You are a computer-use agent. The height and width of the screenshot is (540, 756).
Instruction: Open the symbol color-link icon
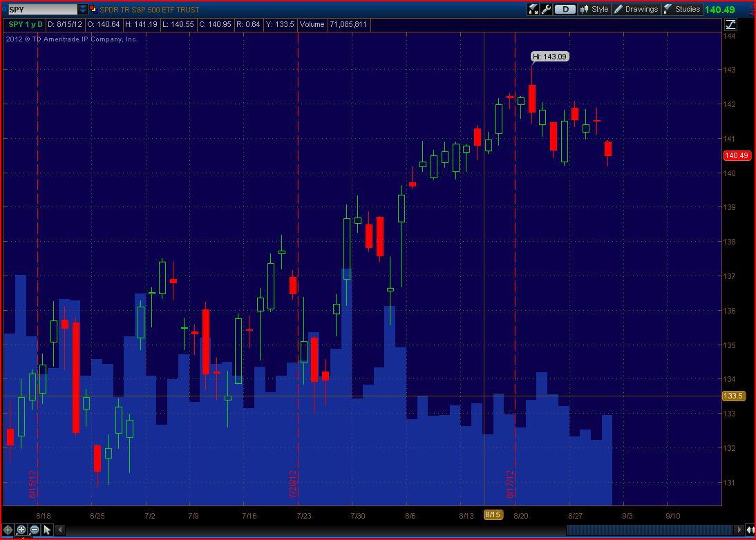[93, 9]
